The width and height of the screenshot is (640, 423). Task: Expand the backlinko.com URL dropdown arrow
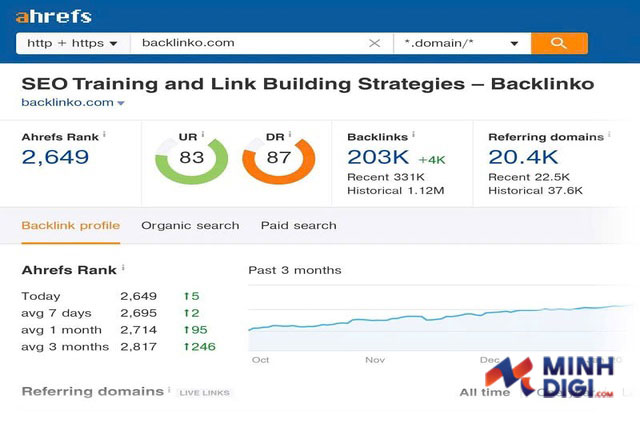pos(121,103)
